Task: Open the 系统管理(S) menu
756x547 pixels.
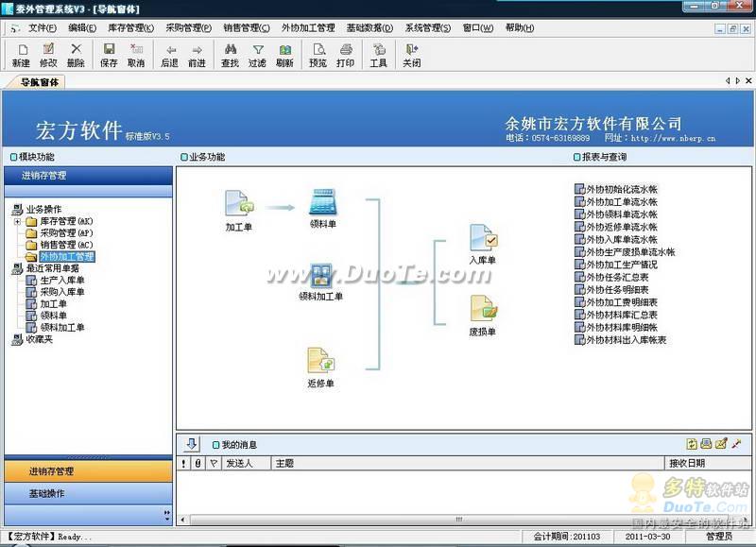Action: [x=428, y=28]
